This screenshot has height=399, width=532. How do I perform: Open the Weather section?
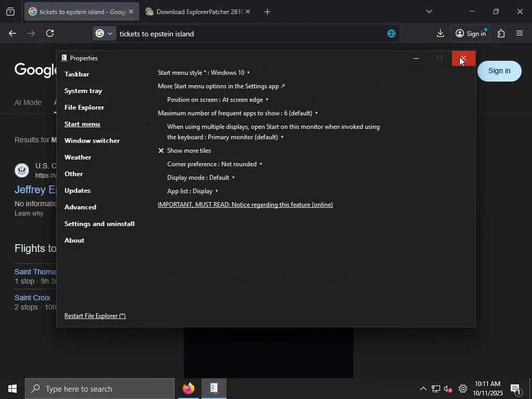click(78, 157)
